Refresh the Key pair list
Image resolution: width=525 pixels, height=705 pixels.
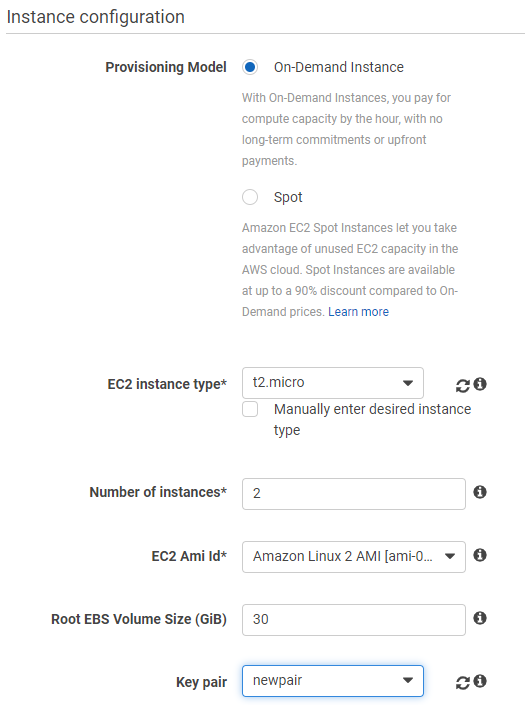pyautogui.click(x=463, y=682)
